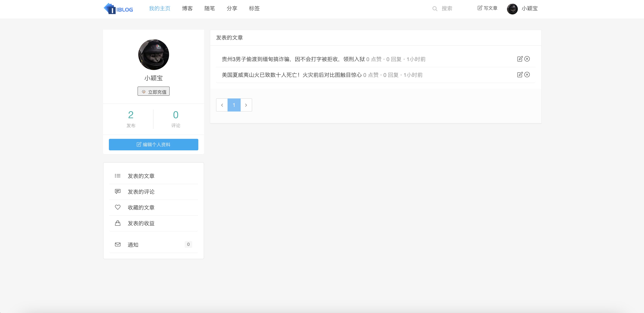Select the 发表的评论 sidebar entry
644x313 pixels.
tap(141, 192)
